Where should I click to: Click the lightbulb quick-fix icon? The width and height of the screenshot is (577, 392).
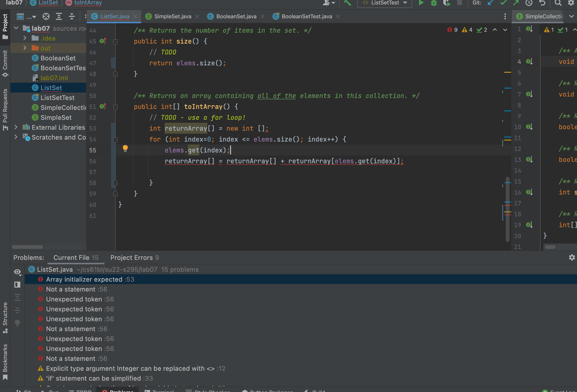pos(125,148)
